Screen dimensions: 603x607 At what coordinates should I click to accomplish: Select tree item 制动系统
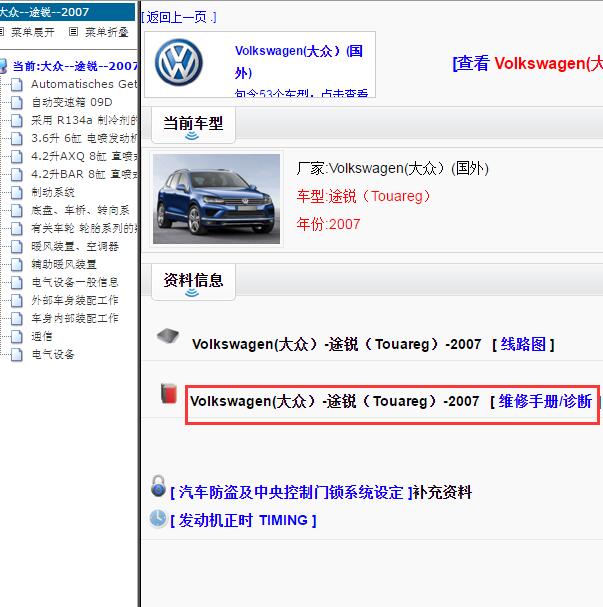click(x=53, y=192)
